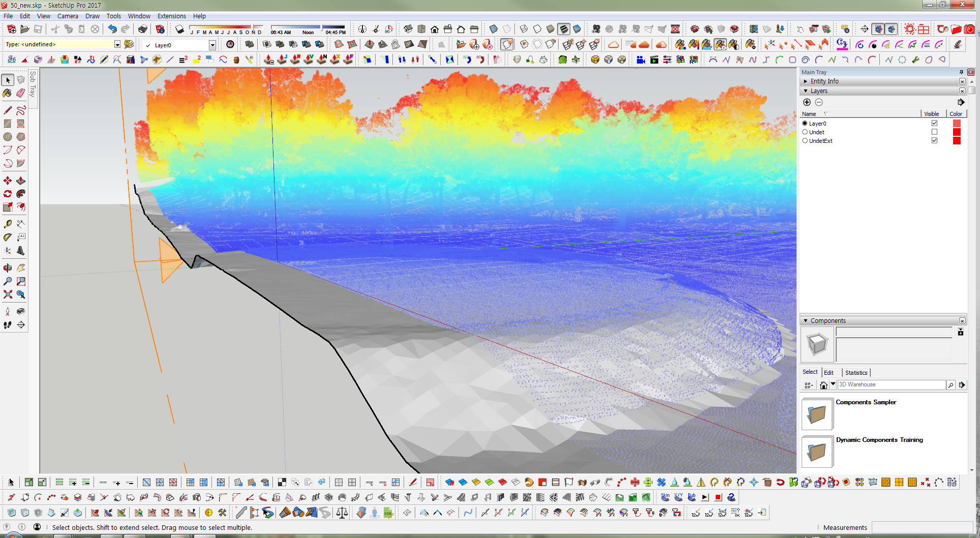Open the Draw menu

93,16
